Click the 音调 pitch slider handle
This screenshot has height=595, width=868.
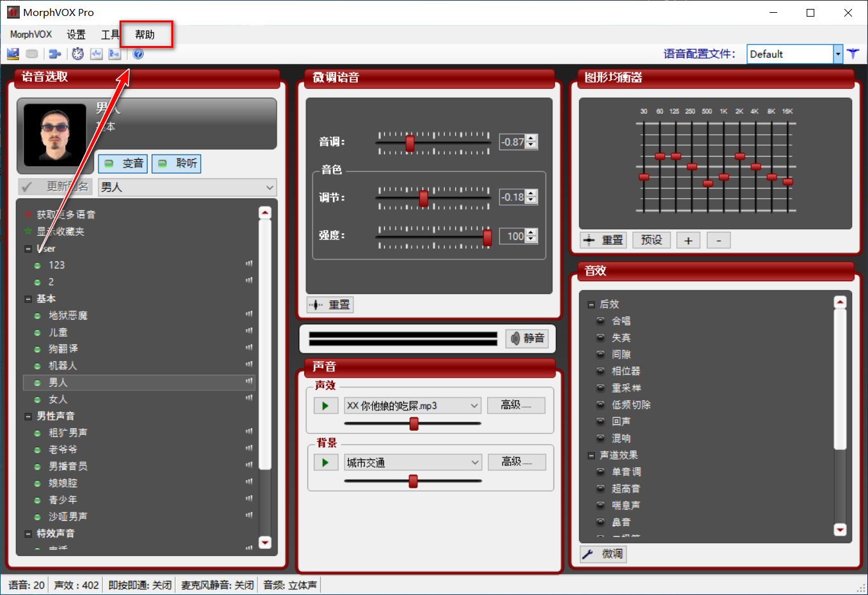tap(410, 143)
